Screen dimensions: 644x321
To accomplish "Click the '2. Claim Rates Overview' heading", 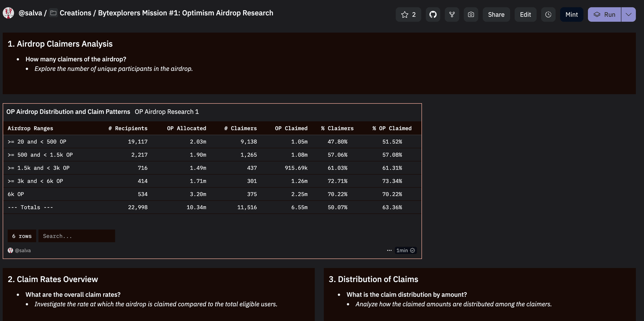I will tap(53, 279).
